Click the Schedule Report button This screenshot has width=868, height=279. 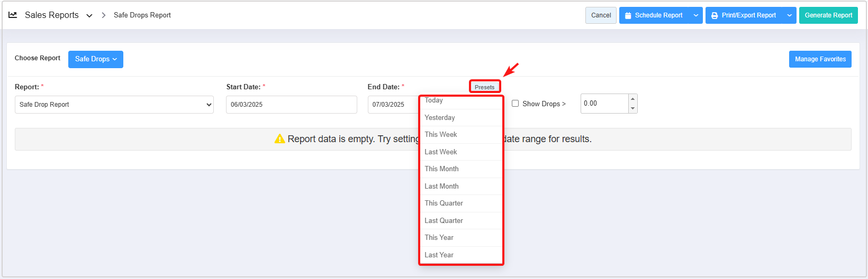pyautogui.click(x=654, y=15)
